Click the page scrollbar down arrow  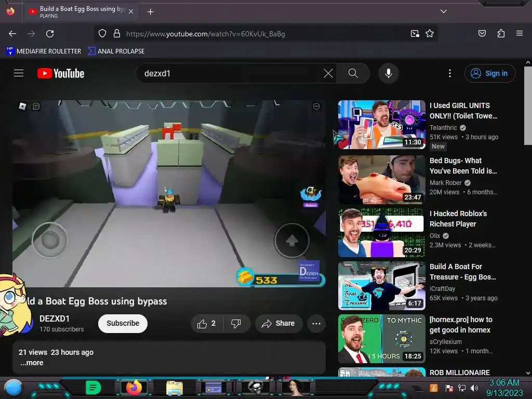click(528, 373)
